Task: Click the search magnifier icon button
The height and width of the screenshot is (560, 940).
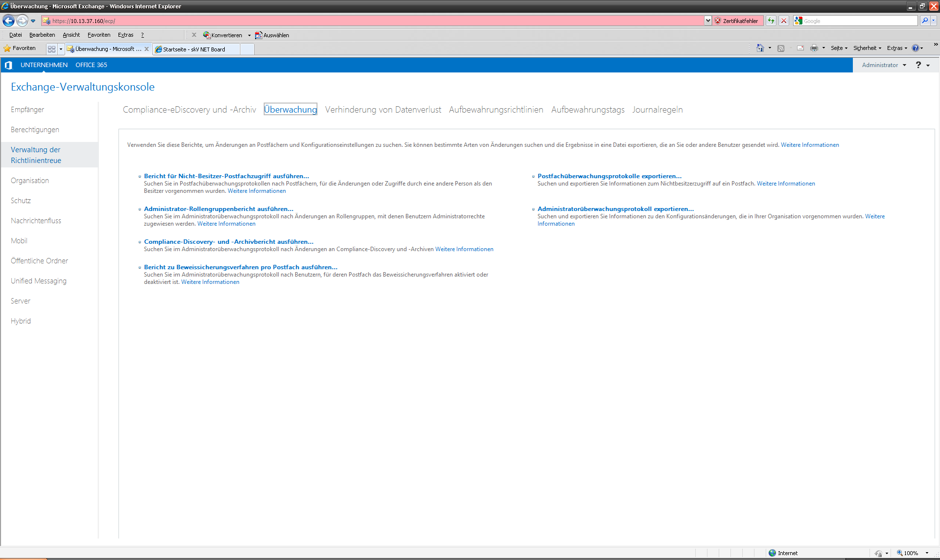Action: (x=924, y=21)
